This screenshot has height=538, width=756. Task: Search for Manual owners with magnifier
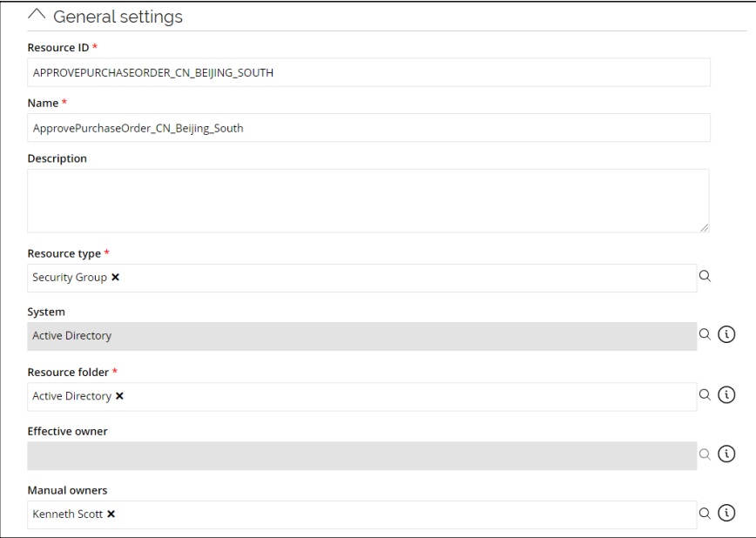pos(705,513)
